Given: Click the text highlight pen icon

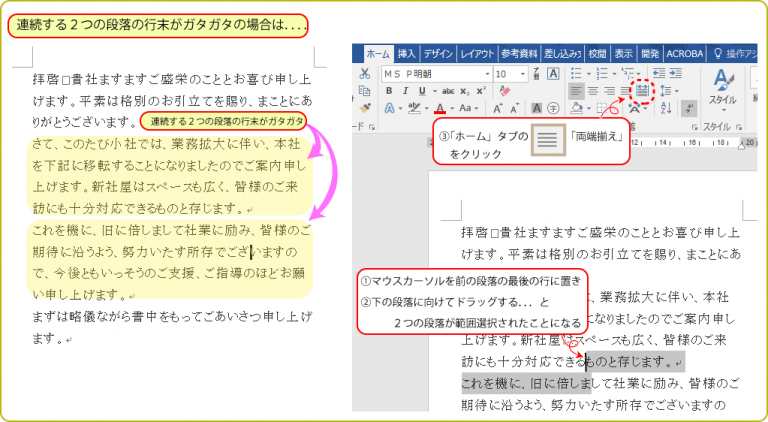Looking at the screenshot, I should (x=414, y=108).
